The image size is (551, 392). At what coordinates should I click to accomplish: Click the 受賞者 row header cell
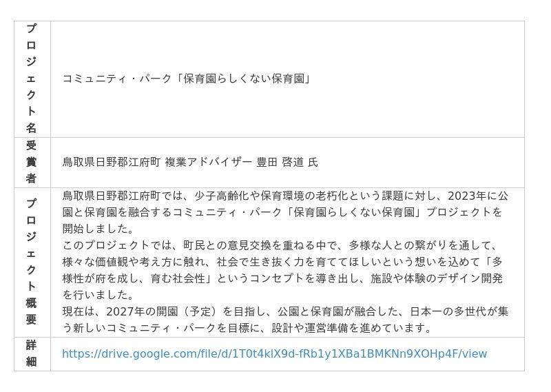click(x=32, y=162)
